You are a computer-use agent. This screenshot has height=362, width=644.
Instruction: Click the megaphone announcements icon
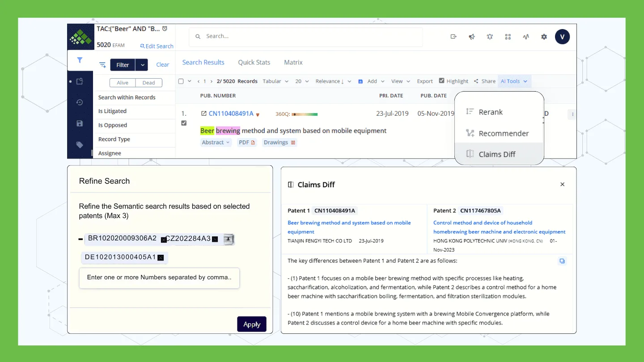pyautogui.click(x=472, y=37)
